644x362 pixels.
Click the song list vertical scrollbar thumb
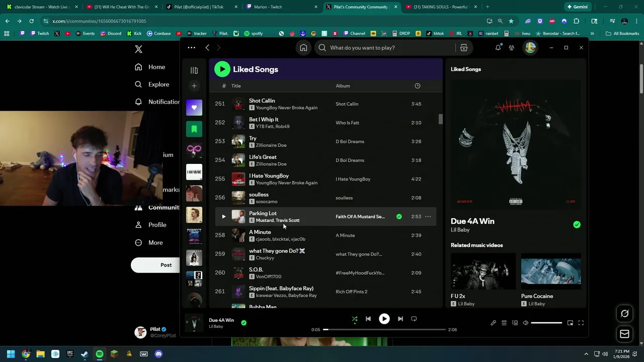click(441, 119)
